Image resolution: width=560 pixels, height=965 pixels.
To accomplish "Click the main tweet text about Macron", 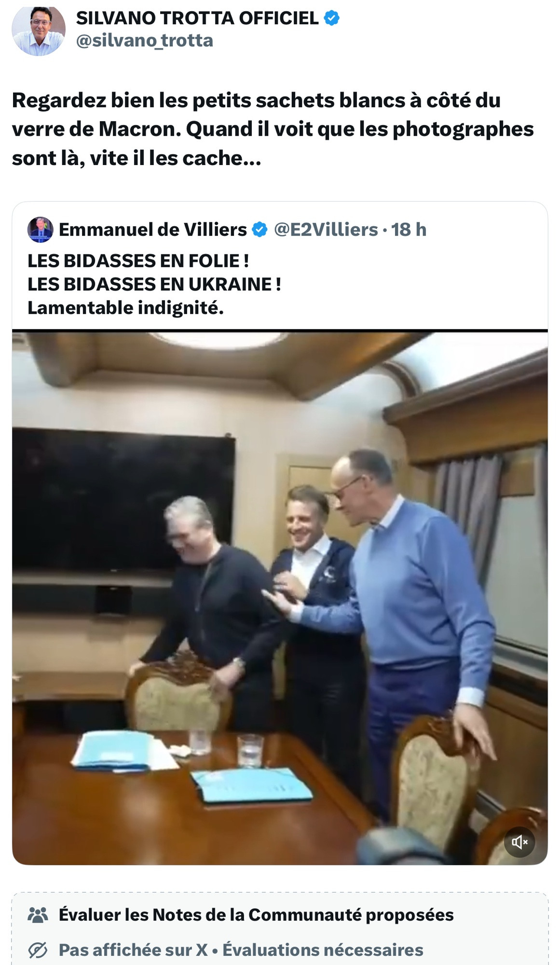I will pos(273,129).
